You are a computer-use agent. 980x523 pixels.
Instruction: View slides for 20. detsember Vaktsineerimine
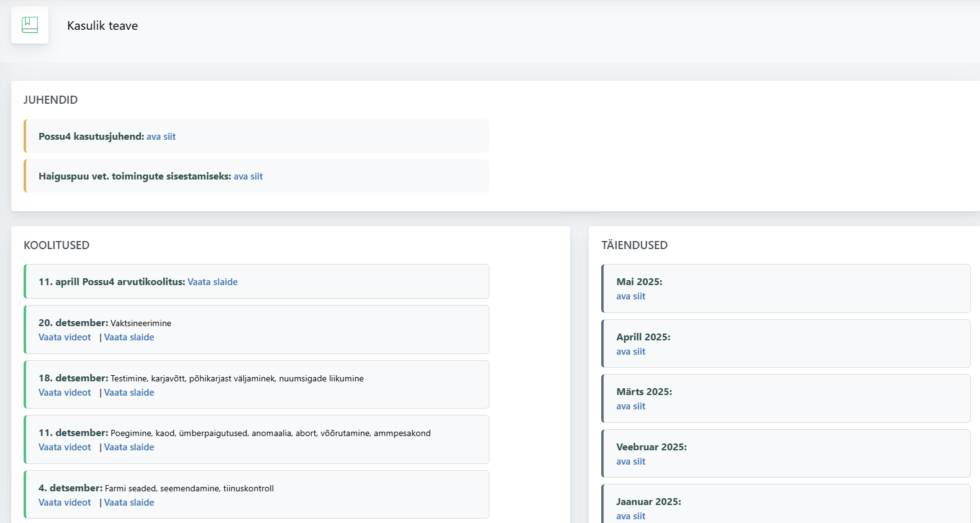[x=129, y=337]
